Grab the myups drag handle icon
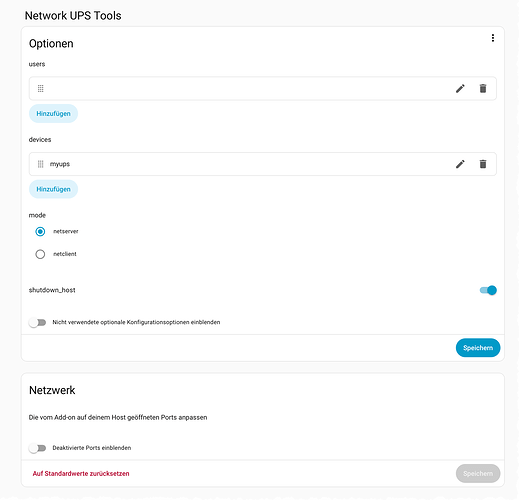Screen dimensions: 519x500 [x=40, y=164]
